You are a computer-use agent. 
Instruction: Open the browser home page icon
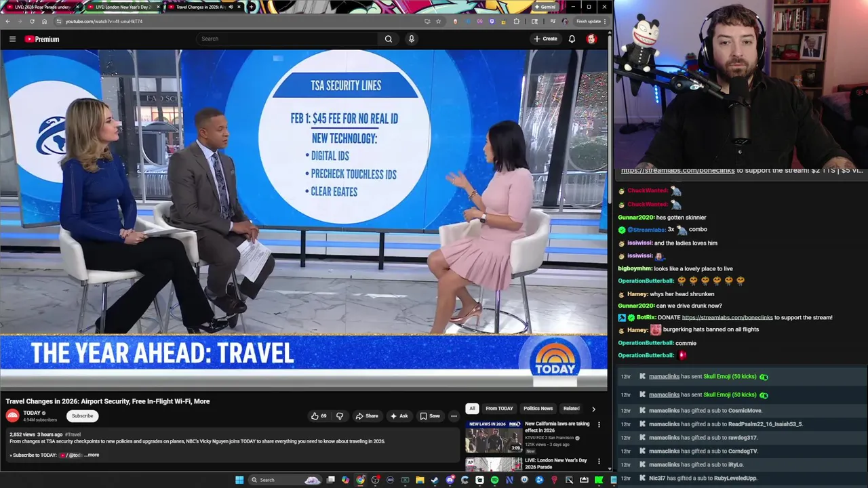pyautogui.click(x=44, y=21)
